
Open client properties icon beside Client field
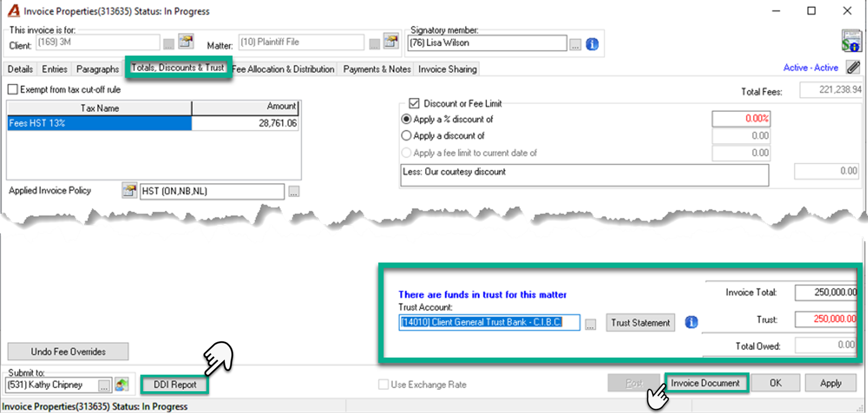coord(186,42)
